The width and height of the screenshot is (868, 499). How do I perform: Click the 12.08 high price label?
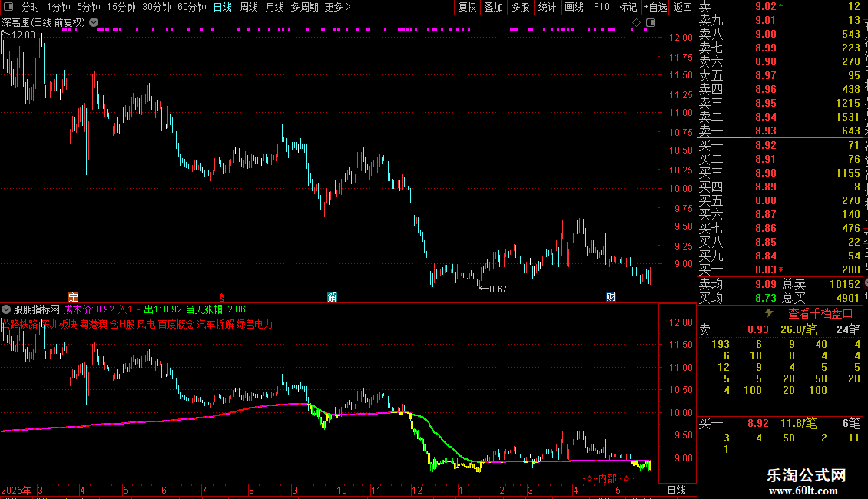tap(23, 35)
